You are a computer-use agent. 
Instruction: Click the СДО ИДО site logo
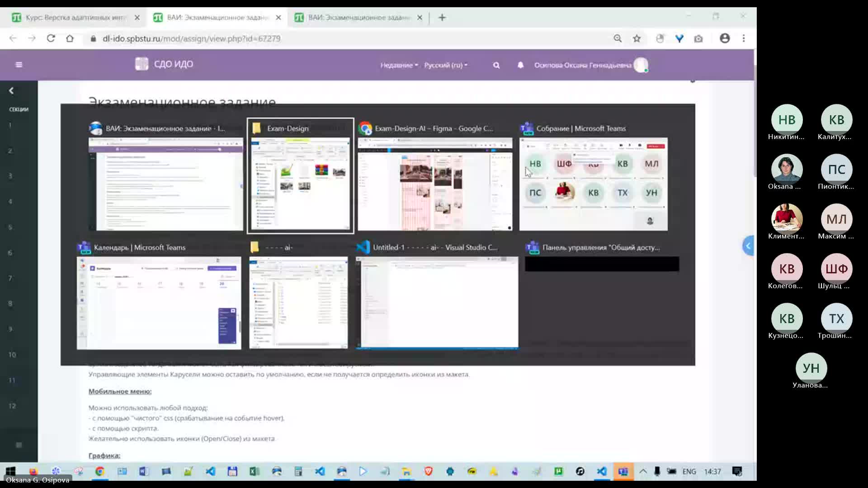[164, 64]
